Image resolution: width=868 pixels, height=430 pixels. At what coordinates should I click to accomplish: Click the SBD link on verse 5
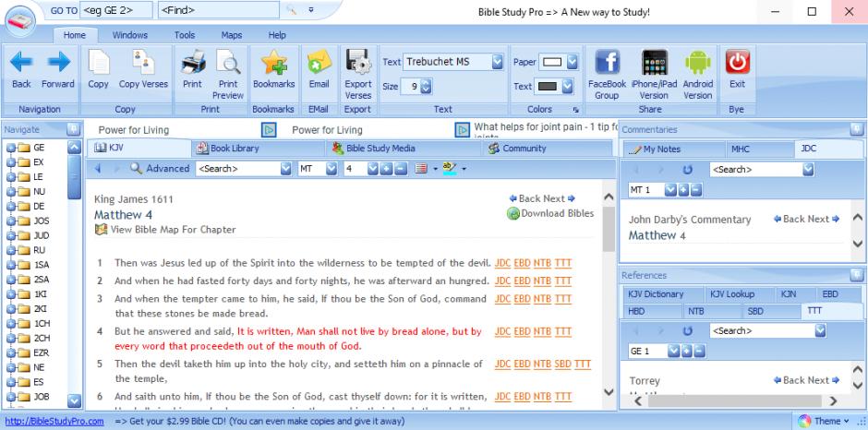tap(562, 364)
